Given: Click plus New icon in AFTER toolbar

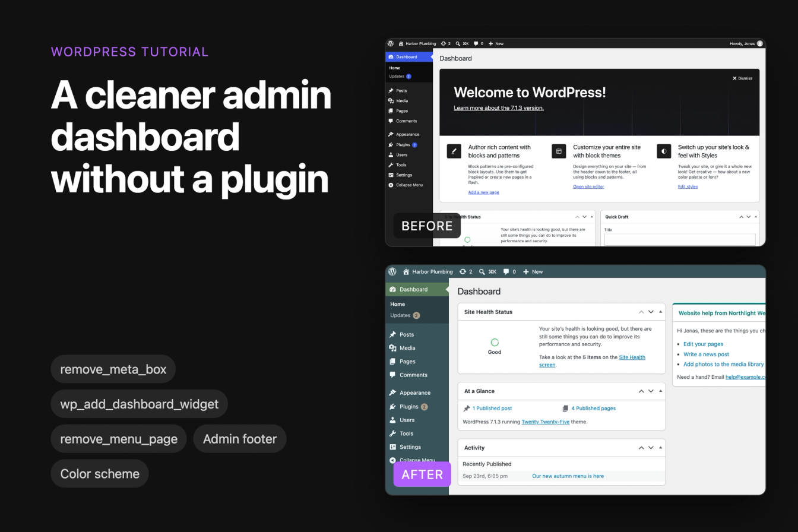Looking at the screenshot, I should 525,272.
